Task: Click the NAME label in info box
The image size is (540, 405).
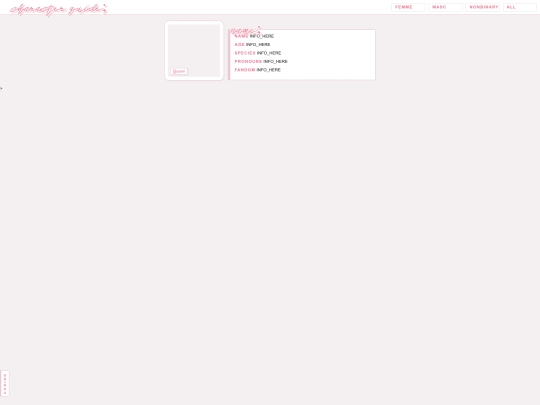Action: tap(241, 36)
